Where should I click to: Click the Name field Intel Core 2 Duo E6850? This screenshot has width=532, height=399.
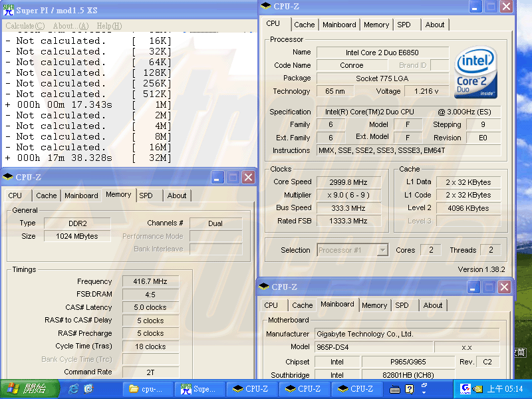pyautogui.click(x=382, y=53)
